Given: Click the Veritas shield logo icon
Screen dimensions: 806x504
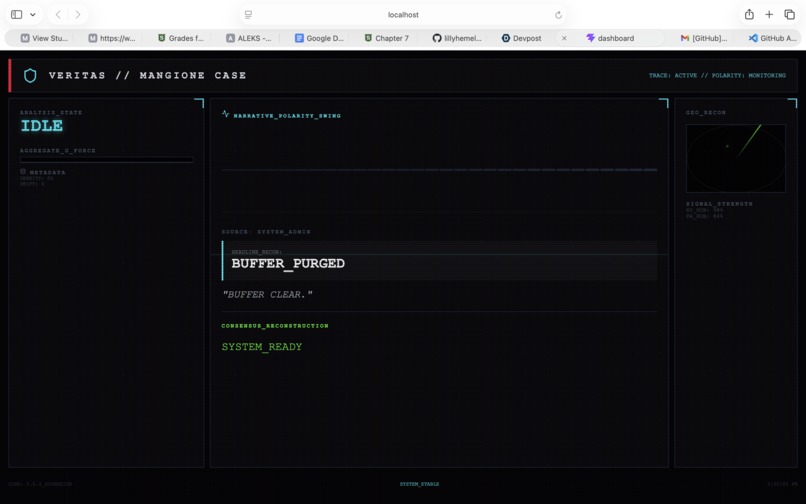Looking at the screenshot, I should click(x=30, y=76).
